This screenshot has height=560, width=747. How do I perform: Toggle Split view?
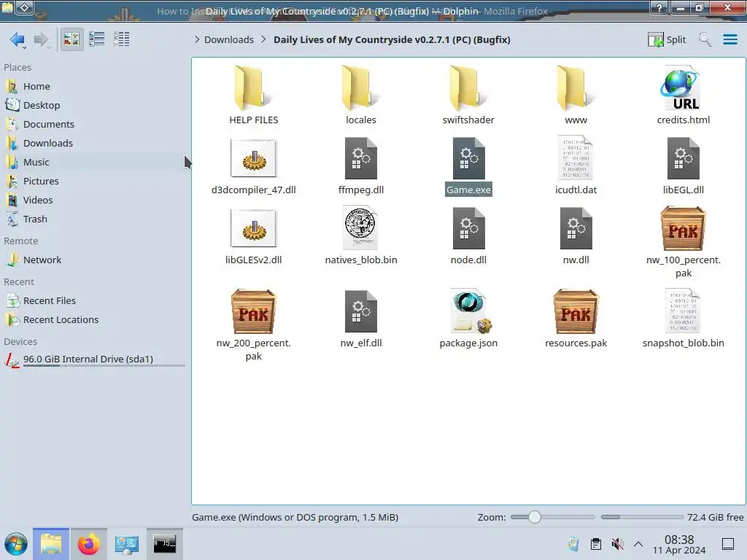click(667, 39)
